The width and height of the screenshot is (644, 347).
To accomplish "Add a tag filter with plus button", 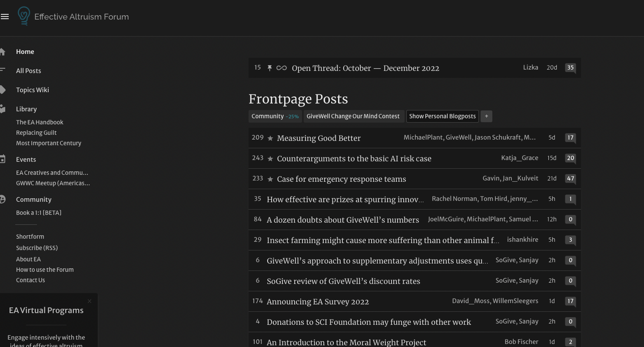I will pos(486,116).
